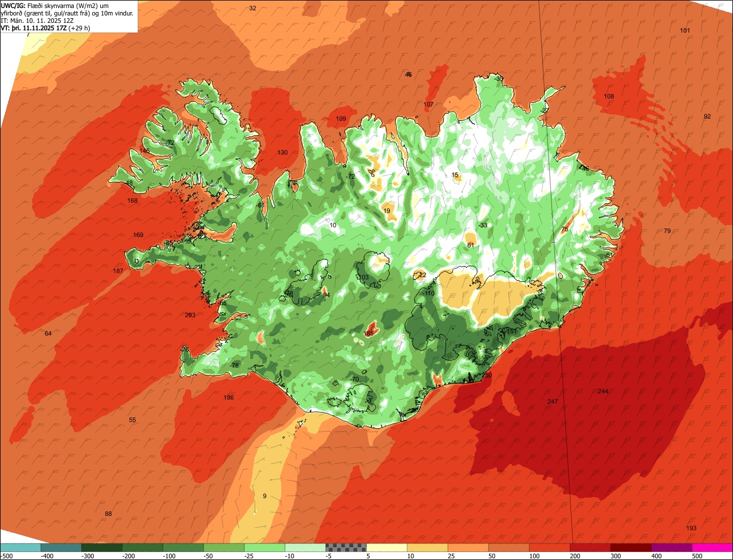Pick the yellow-orange swatch between 10 and 25
733x560 pixels.
point(427,547)
